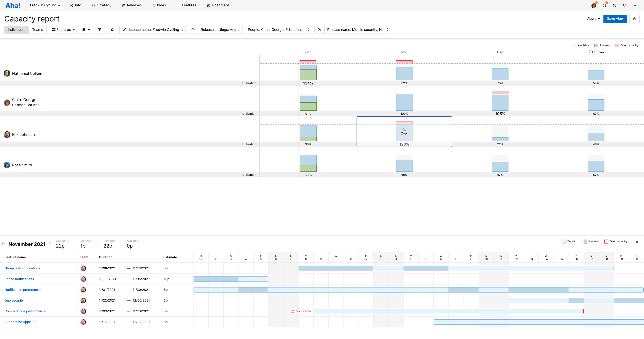
Task: Open the Ideas menu
Action: [x=159, y=5]
